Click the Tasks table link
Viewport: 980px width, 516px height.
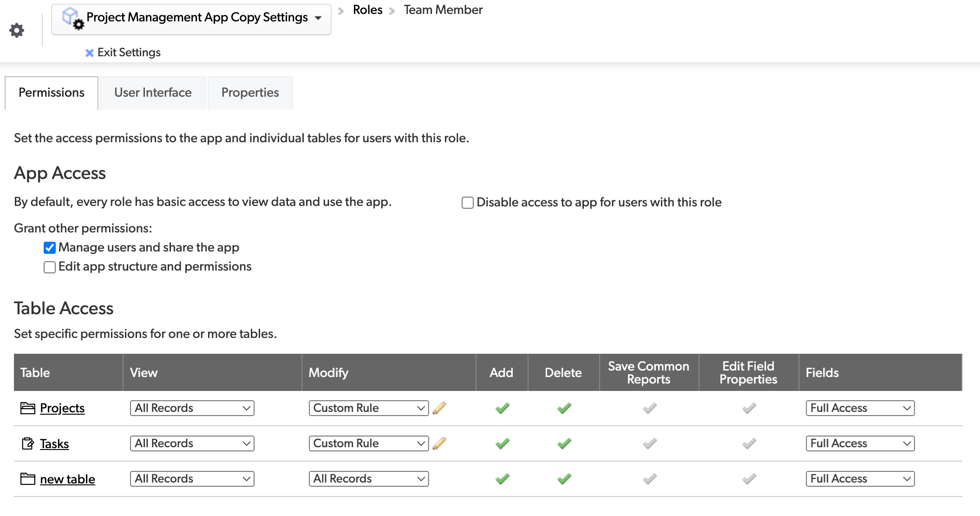pyautogui.click(x=54, y=443)
